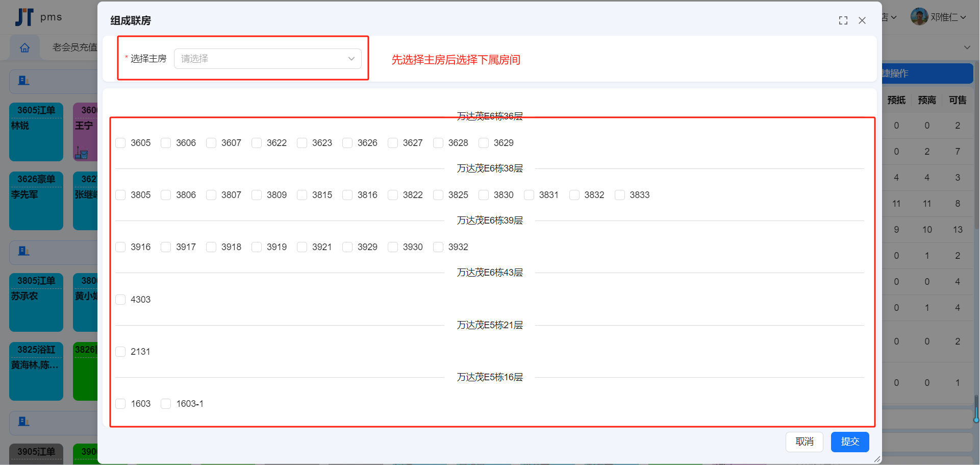Open the 选择主房 dropdown
The height and width of the screenshot is (465, 980).
pos(267,59)
